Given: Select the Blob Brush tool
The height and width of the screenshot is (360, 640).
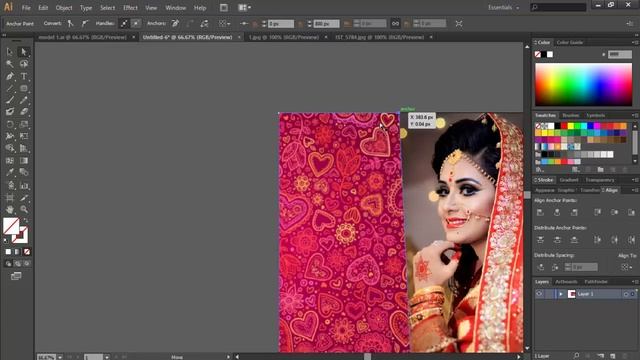Looking at the screenshot, I should click(9, 112).
